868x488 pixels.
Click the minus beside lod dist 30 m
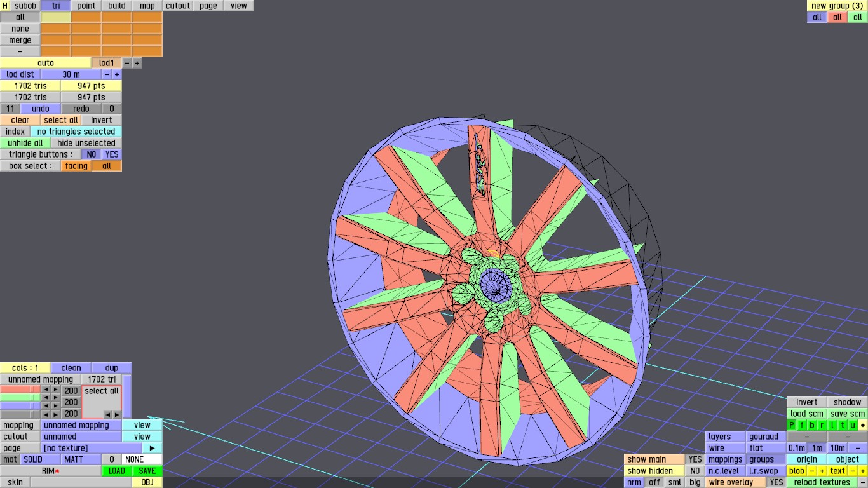pos(107,74)
